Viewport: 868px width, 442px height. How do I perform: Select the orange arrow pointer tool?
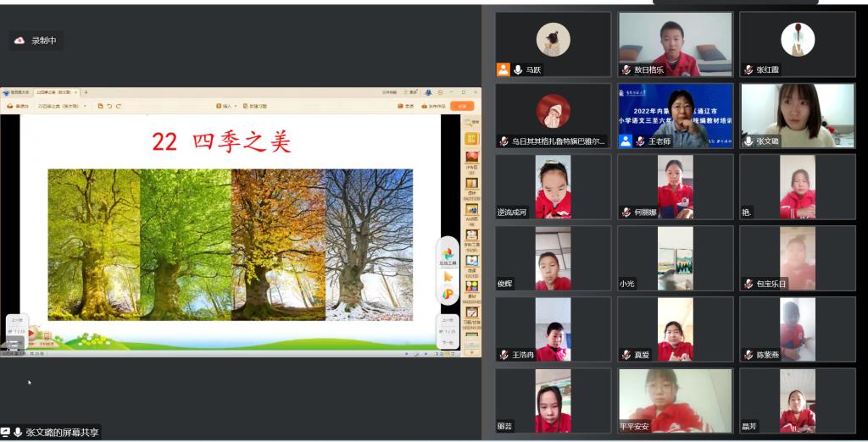click(x=448, y=275)
